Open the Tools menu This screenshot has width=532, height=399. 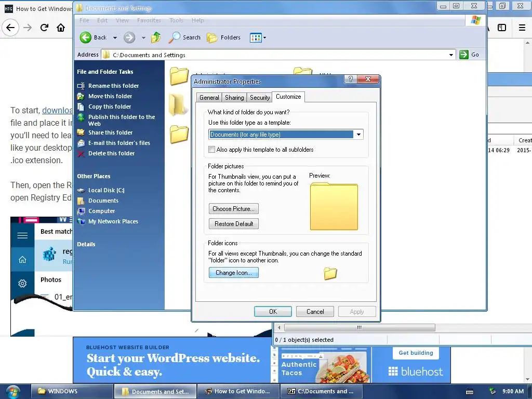point(176,20)
